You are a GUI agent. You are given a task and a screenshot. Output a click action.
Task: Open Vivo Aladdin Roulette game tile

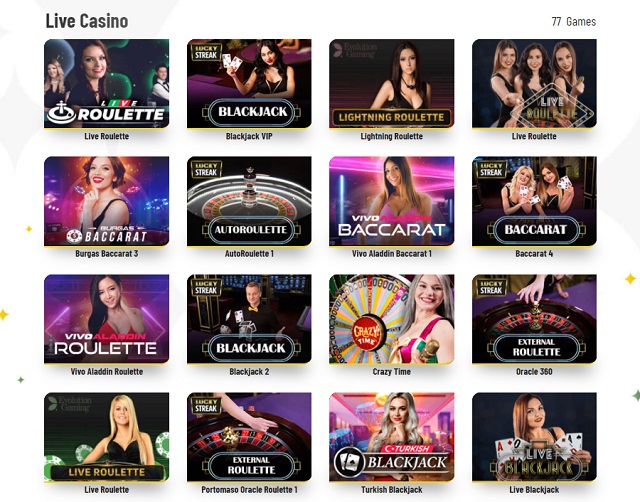click(107, 319)
